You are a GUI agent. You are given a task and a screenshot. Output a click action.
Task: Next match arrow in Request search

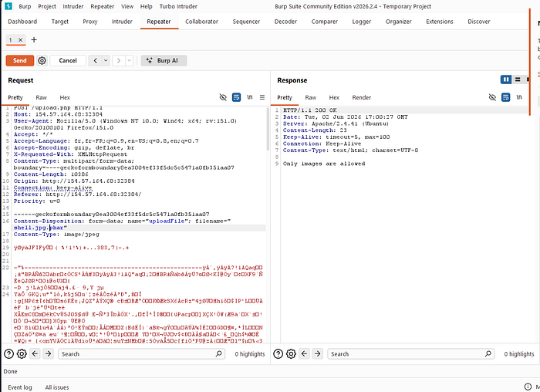pyautogui.click(x=48, y=353)
